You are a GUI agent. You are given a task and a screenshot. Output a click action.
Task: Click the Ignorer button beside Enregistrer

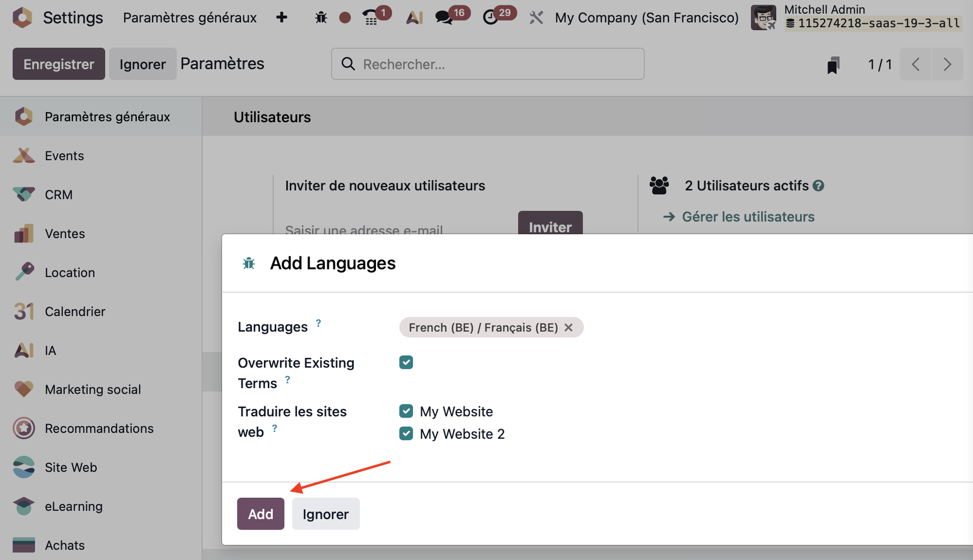pos(142,64)
